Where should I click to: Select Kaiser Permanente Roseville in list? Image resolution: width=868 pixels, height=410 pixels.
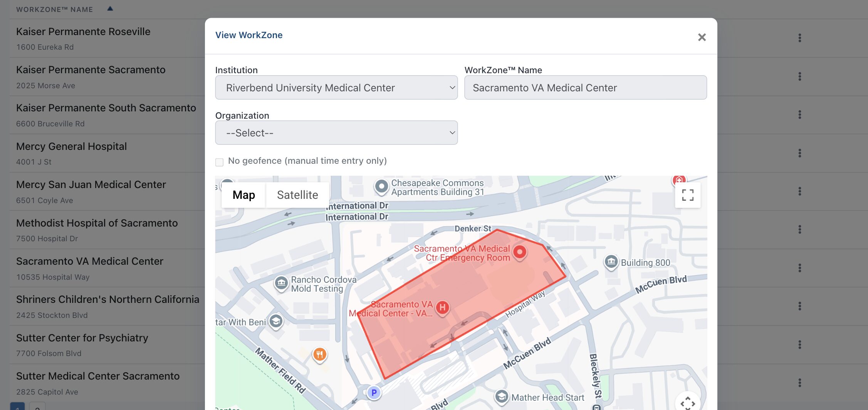coord(83,32)
